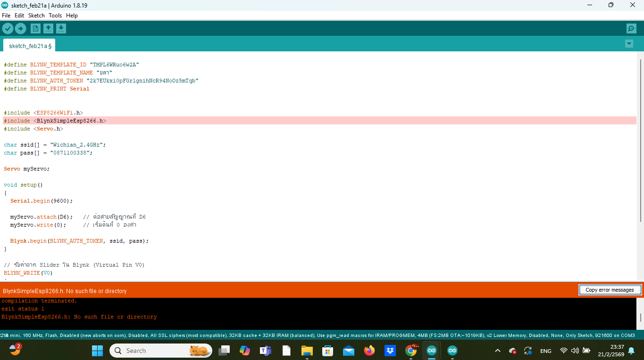This screenshot has width=644, height=360.
Task: Launch Dropbox from the taskbar
Action: point(390,351)
